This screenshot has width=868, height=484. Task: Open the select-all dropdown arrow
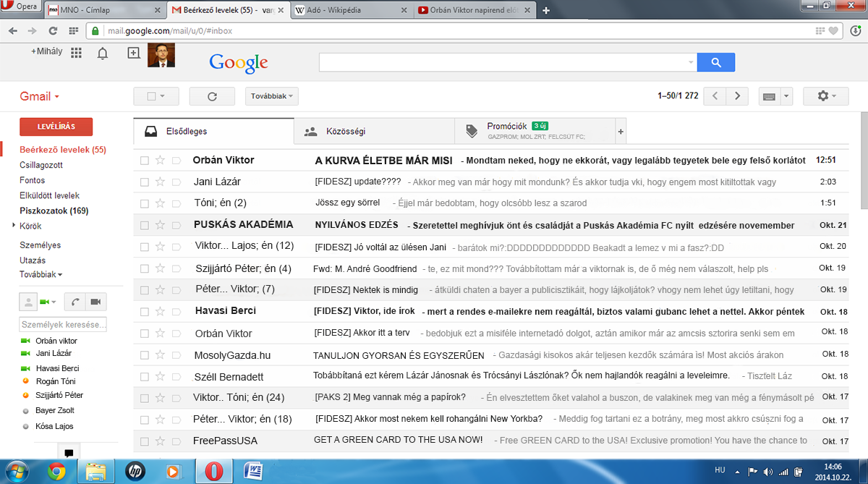pyautogui.click(x=163, y=95)
